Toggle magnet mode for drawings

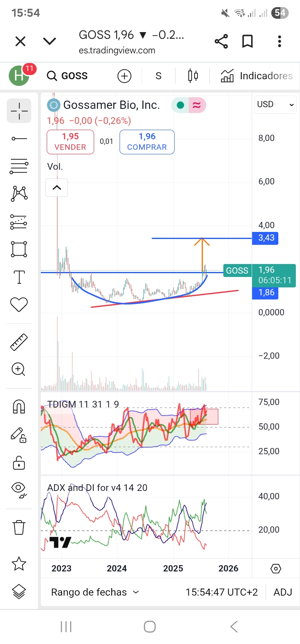coord(19,406)
